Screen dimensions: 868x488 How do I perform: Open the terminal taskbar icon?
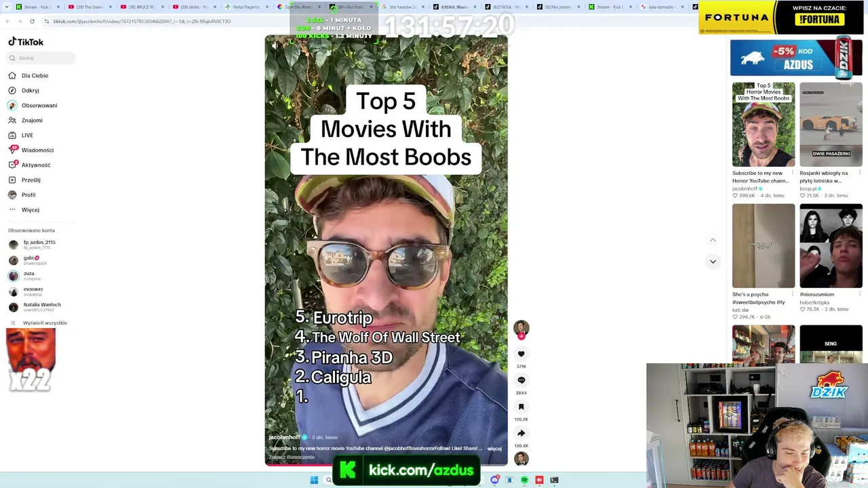click(554, 480)
